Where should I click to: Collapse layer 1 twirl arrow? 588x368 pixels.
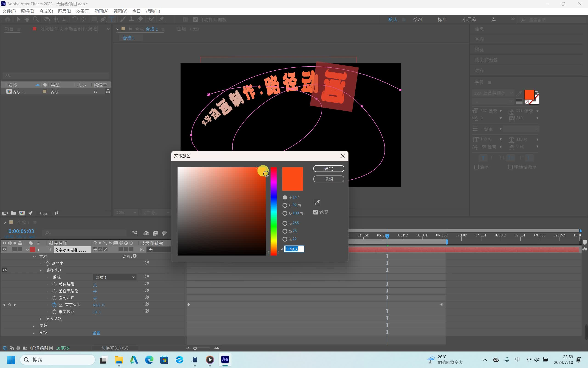[27, 250]
